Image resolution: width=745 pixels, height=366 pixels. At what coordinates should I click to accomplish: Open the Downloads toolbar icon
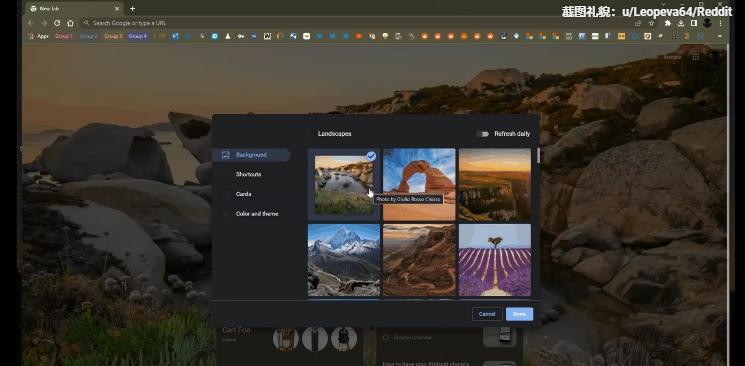[x=681, y=23]
